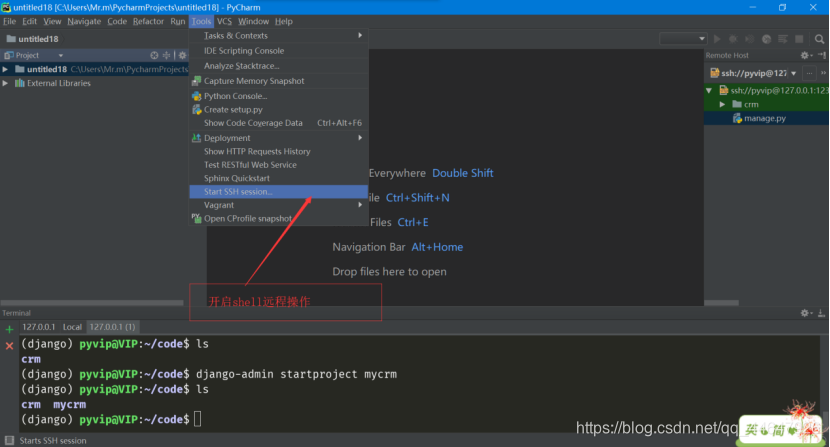This screenshot has height=447, width=830.
Task: Switch to the 127.0.0.1 (1) terminal tab
Action: point(112,327)
